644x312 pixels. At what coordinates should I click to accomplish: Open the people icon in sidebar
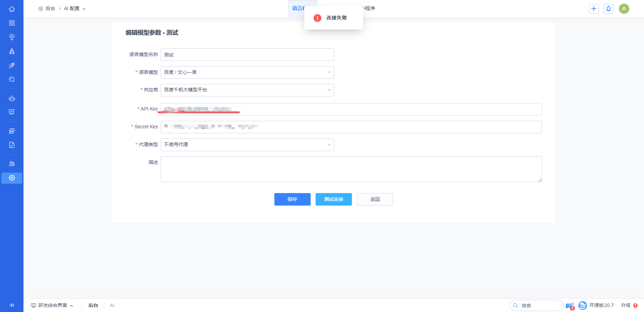(x=12, y=164)
